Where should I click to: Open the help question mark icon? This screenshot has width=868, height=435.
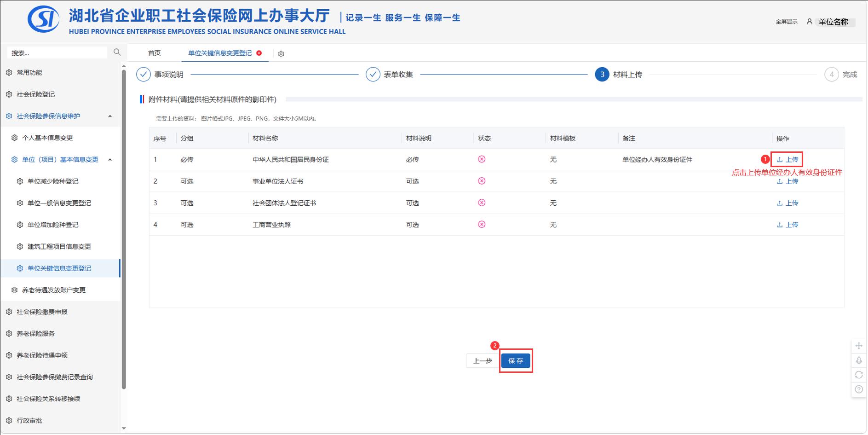[x=858, y=389]
